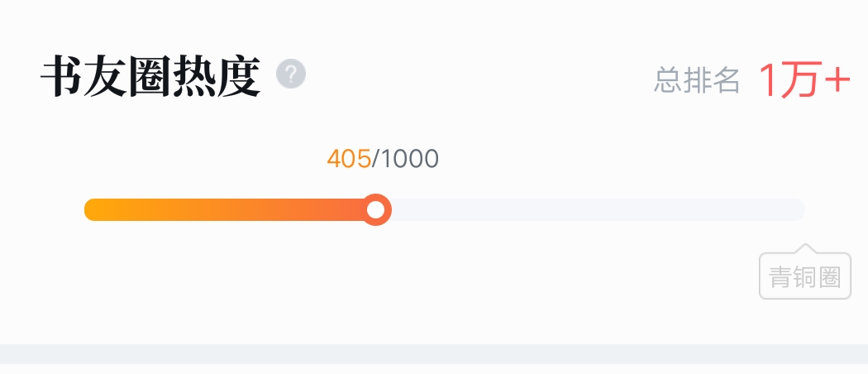Screen dimensions: 868x374
Task: Select the 青铜圈 level badge
Action: click(x=805, y=276)
